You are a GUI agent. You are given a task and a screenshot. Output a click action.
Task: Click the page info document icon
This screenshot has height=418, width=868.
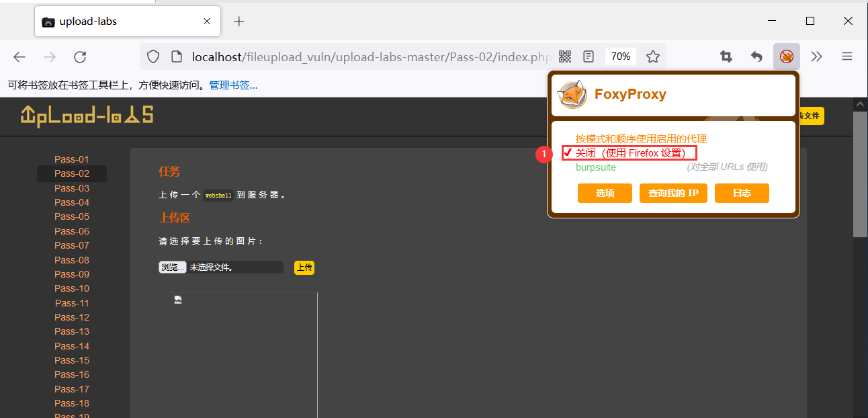176,57
